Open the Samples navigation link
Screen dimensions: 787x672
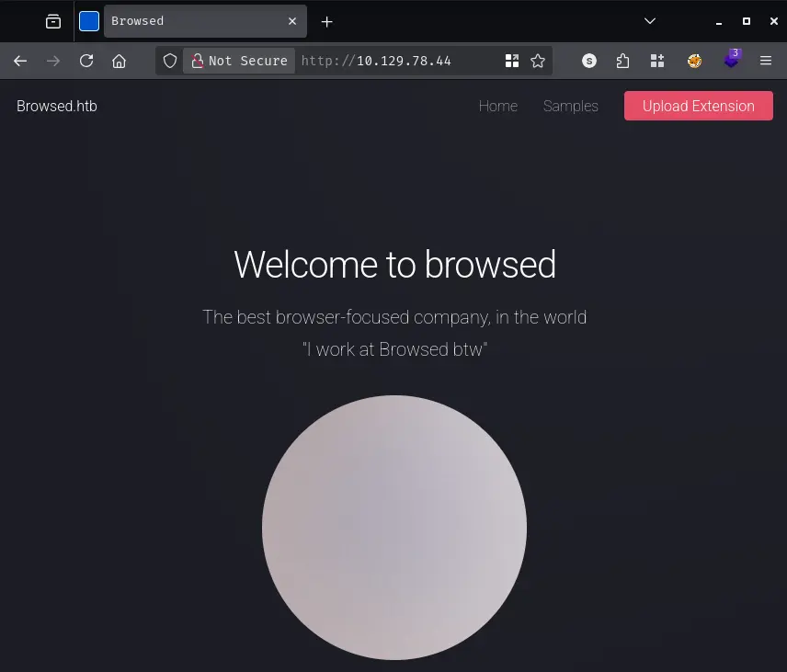[570, 106]
